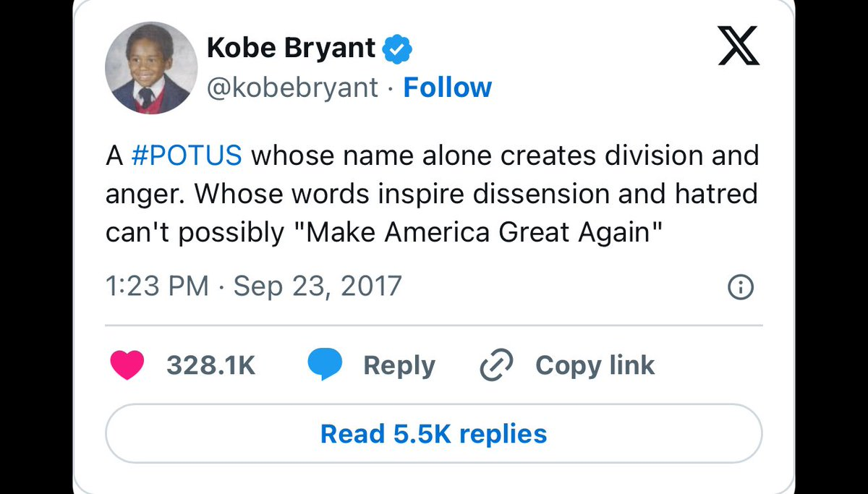Click the Reply text label
This screenshot has width=868, height=494.
[399, 365]
